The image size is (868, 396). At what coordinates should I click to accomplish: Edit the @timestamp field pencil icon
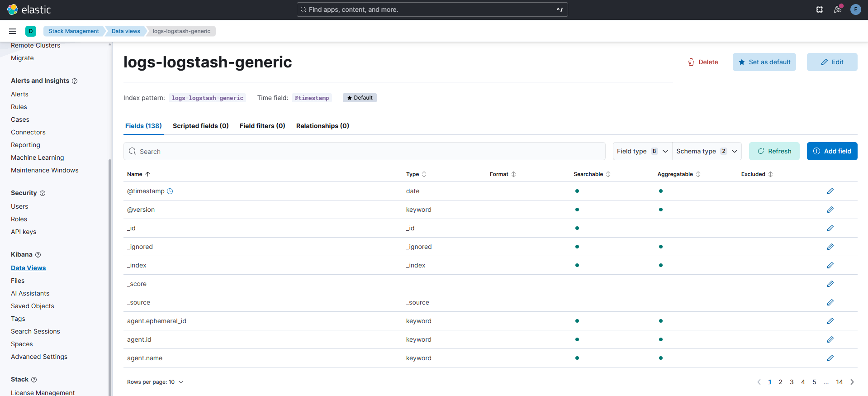tap(830, 191)
